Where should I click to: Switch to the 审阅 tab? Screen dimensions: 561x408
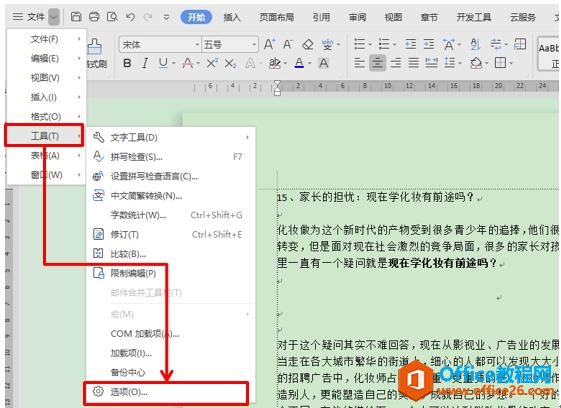357,17
